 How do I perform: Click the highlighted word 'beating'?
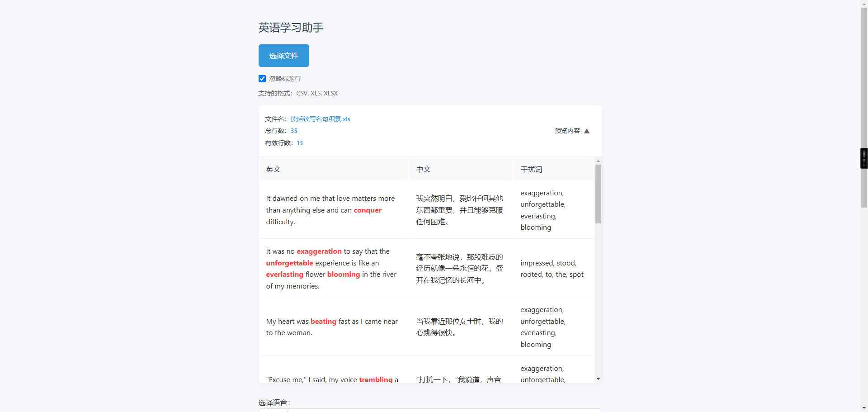click(x=323, y=322)
